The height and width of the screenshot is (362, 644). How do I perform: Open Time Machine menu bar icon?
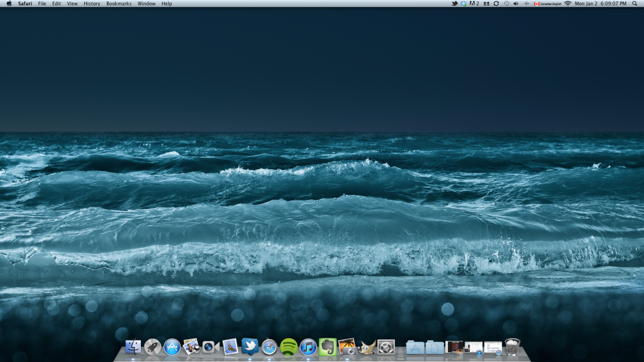(506, 4)
